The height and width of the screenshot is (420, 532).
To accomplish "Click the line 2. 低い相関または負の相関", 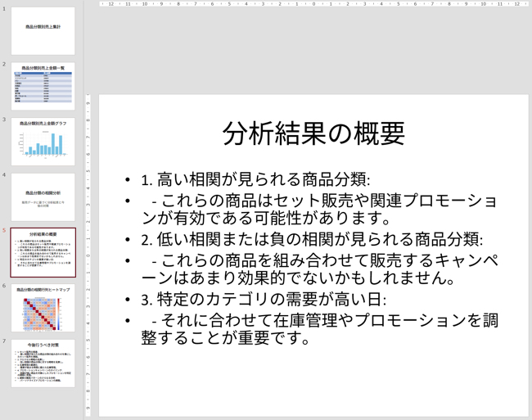I will 311,239.
